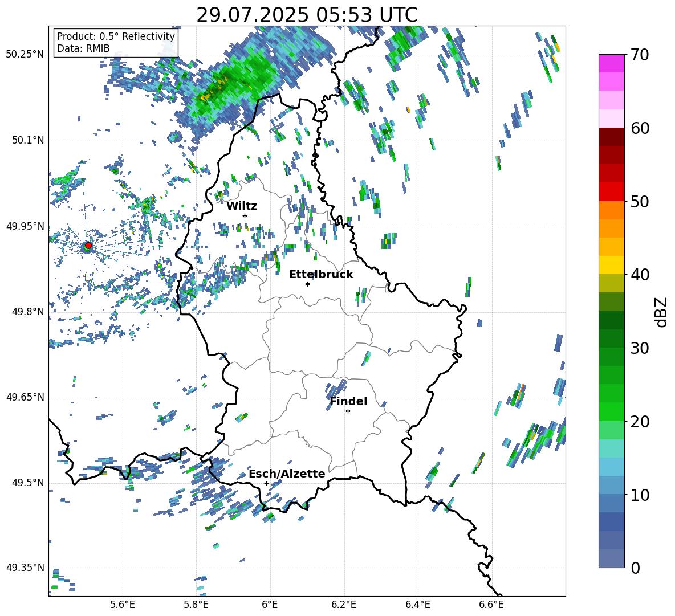The height and width of the screenshot is (616, 675).
Task: Click the 20 value on the colorbar
Action: click(639, 422)
